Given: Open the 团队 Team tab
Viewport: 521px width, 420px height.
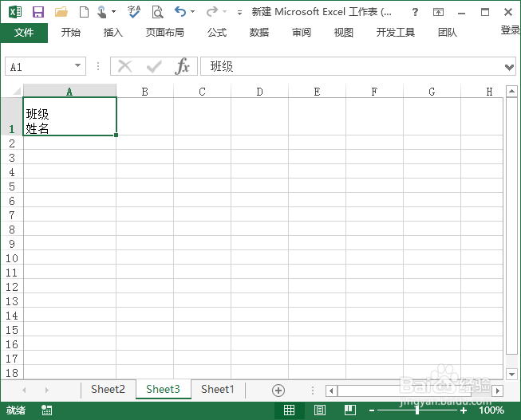Looking at the screenshot, I should (x=448, y=33).
